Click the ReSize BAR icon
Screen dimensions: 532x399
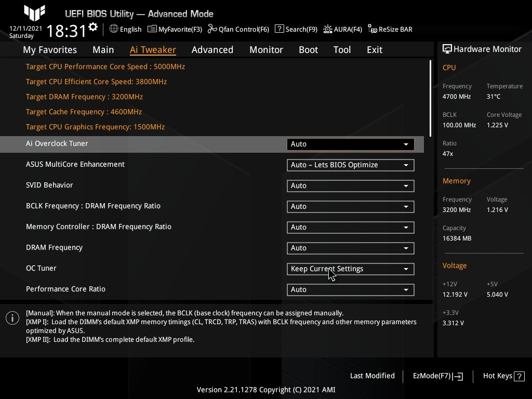click(x=372, y=29)
